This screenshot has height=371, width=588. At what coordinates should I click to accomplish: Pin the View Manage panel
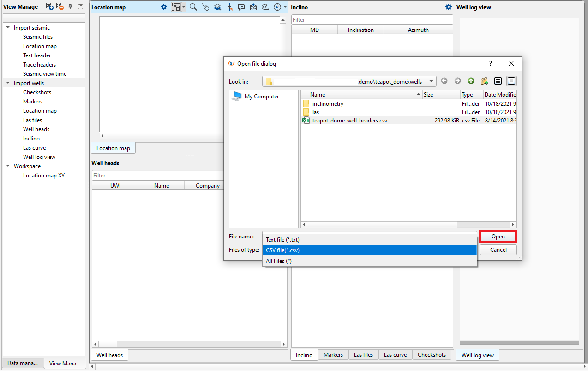click(70, 6)
